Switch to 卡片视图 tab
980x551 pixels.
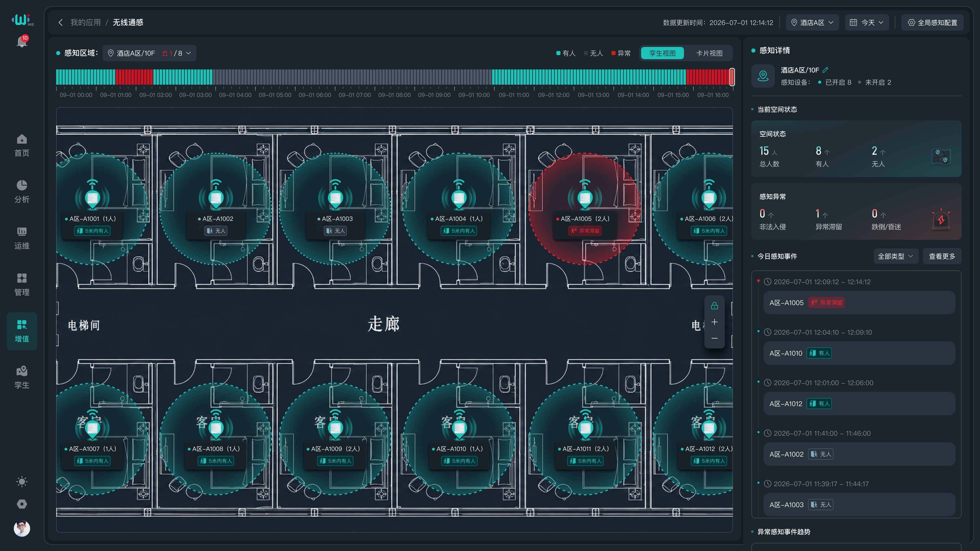tap(709, 53)
